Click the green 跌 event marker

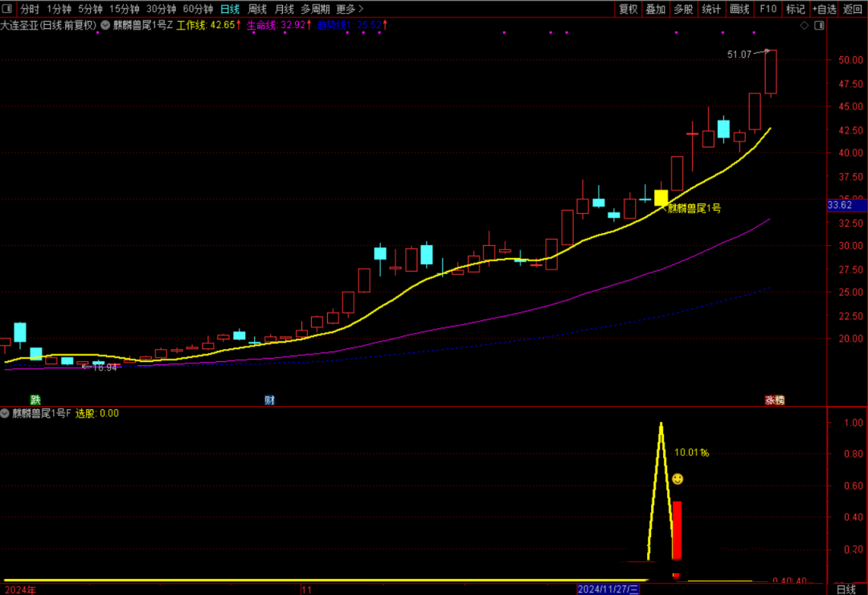pyautogui.click(x=35, y=400)
